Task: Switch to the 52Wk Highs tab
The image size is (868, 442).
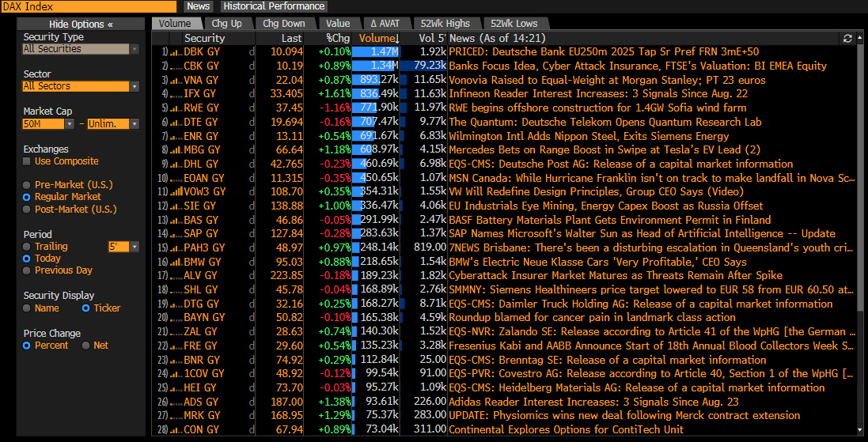Action: pyautogui.click(x=445, y=23)
